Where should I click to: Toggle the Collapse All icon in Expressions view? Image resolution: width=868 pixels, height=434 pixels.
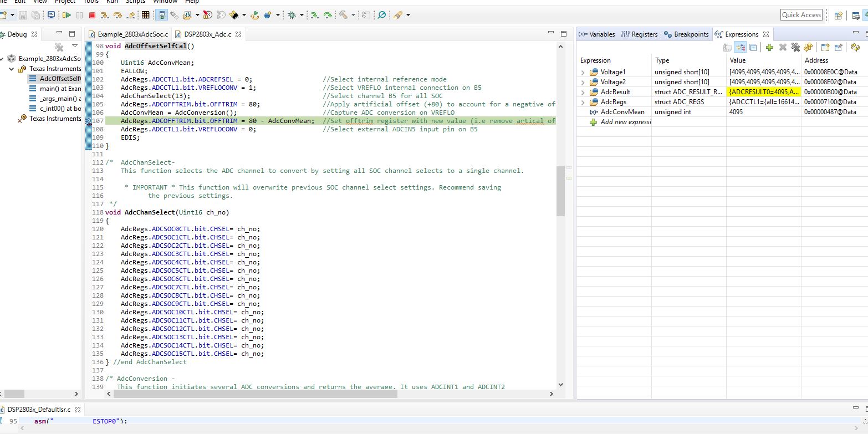click(753, 48)
